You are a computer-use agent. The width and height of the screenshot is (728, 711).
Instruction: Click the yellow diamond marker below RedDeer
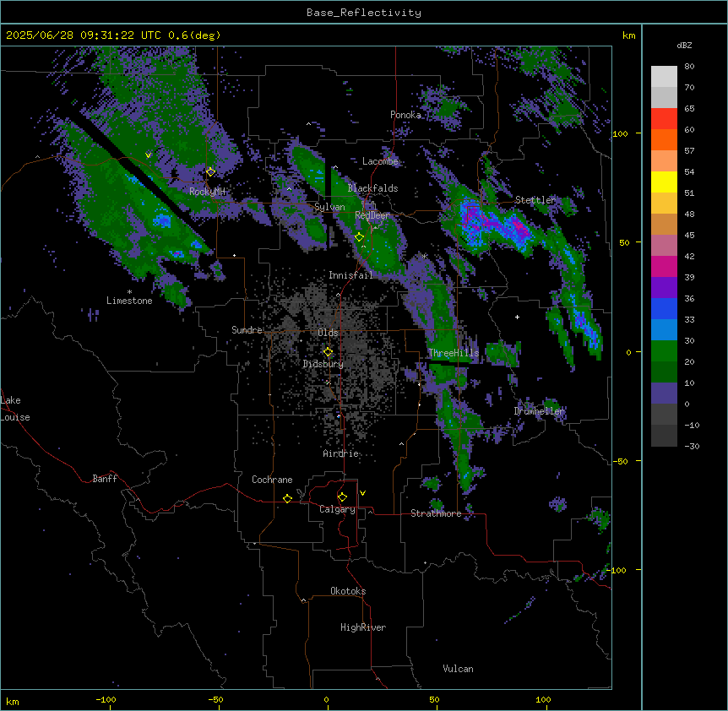359,237
